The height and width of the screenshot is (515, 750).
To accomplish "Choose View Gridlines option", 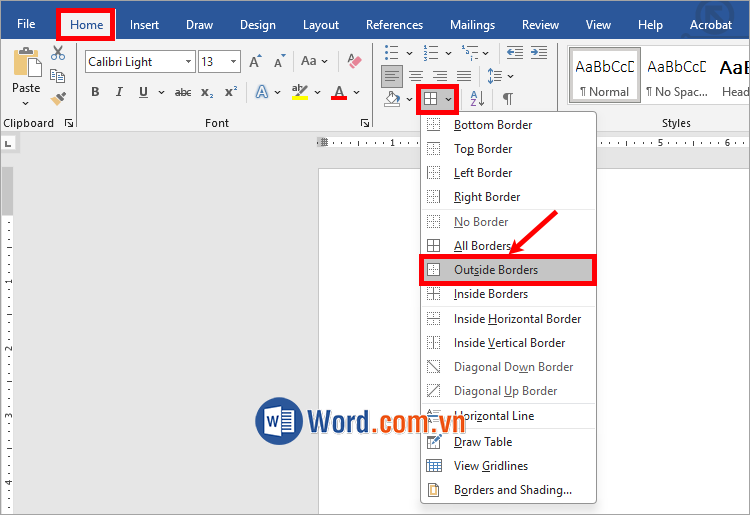I will tap(490, 466).
